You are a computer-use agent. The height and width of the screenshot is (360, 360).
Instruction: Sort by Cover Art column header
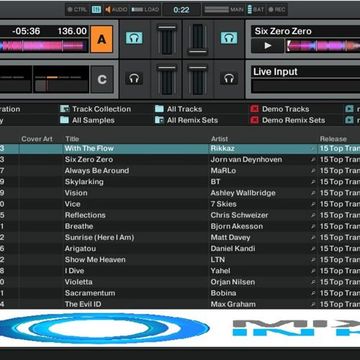(37, 139)
